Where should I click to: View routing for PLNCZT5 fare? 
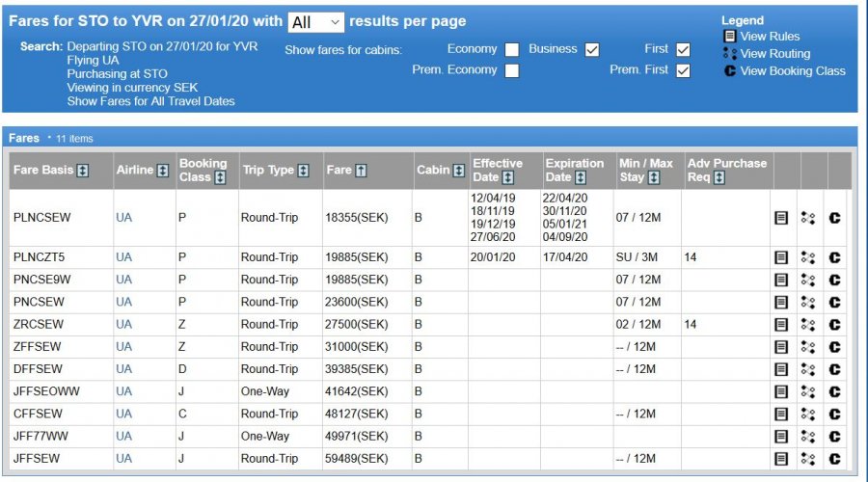pyautogui.click(x=808, y=257)
